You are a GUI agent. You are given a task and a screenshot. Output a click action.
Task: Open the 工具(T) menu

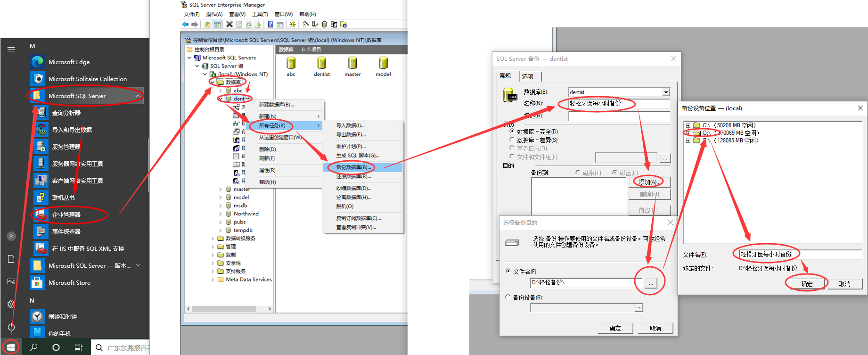(x=260, y=14)
